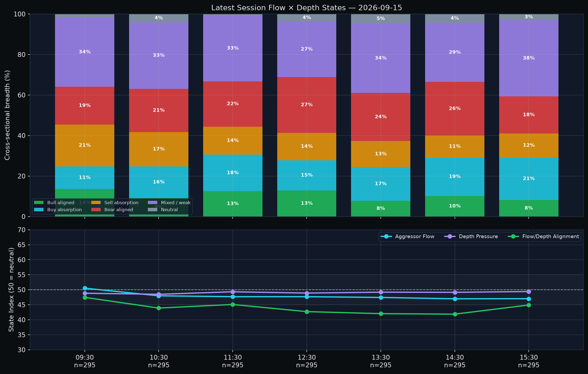Image resolution: width=588 pixels, height=374 pixels.
Task: Click the 17% Sell absorption segment in the 10:30 bar
Action: pyautogui.click(x=159, y=149)
